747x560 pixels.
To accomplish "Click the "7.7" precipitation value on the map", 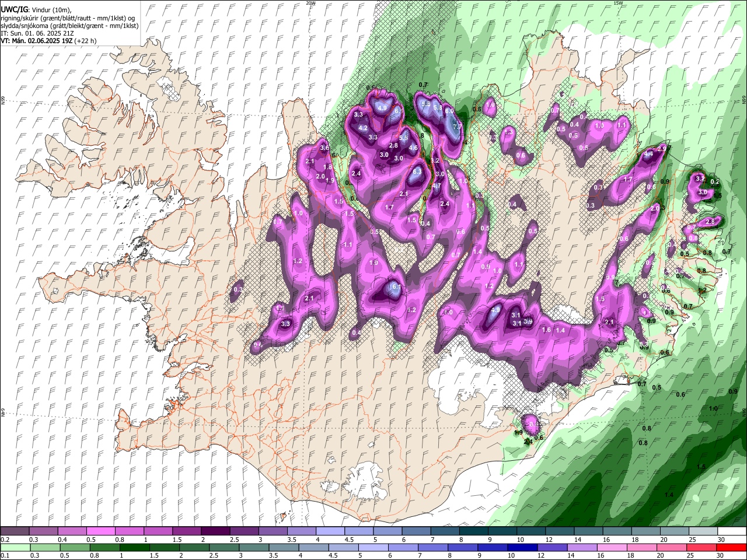I will click(457, 127).
